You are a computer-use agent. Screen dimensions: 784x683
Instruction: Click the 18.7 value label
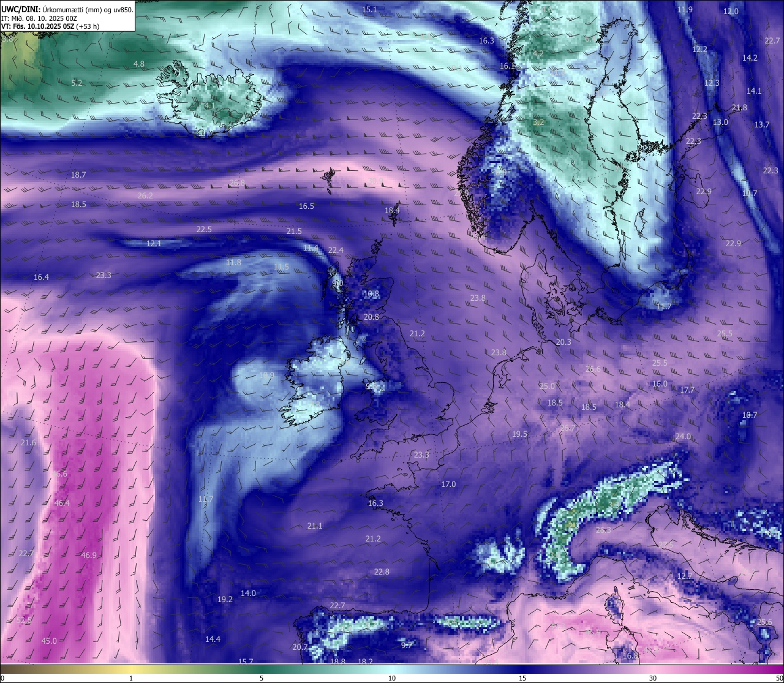pos(78,175)
